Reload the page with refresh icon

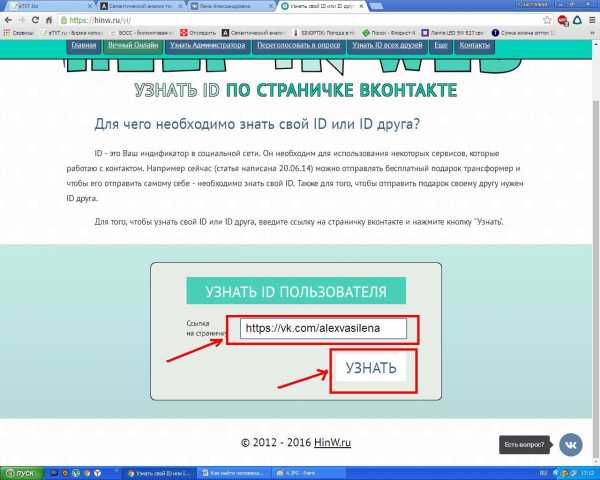coord(35,20)
